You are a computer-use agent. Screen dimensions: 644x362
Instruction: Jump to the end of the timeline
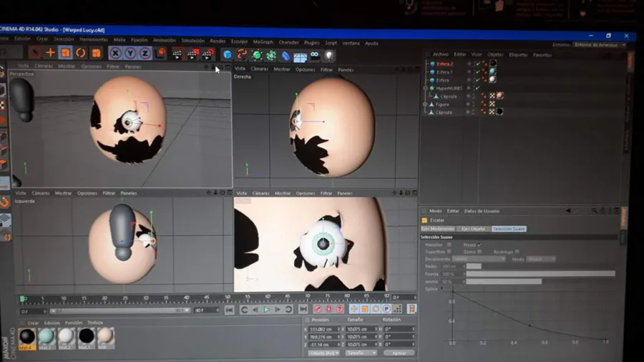[x=303, y=309]
